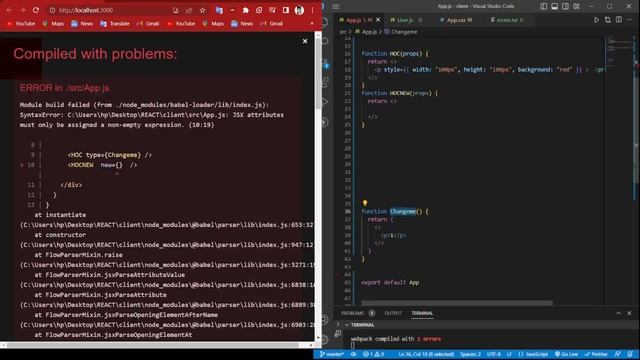Click Prettier in status bar
This screenshot has width=640, height=360.
pyautogui.click(x=596, y=354)
